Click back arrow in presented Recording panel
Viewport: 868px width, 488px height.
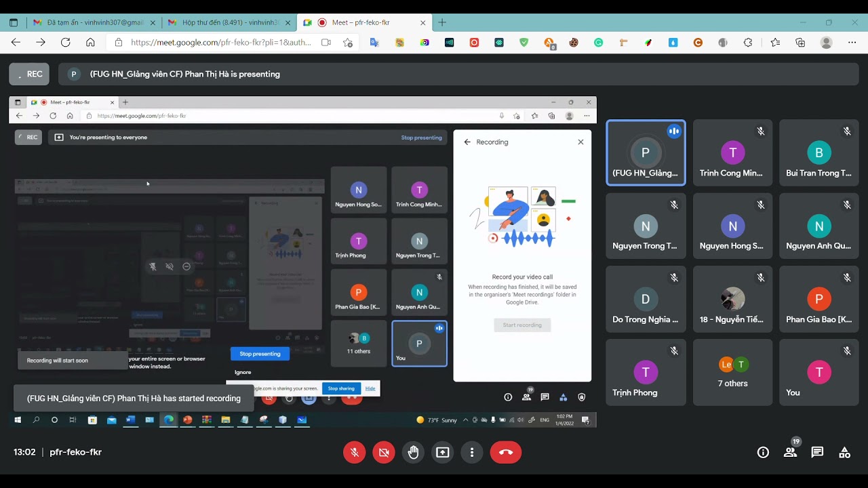pos(467,142)
